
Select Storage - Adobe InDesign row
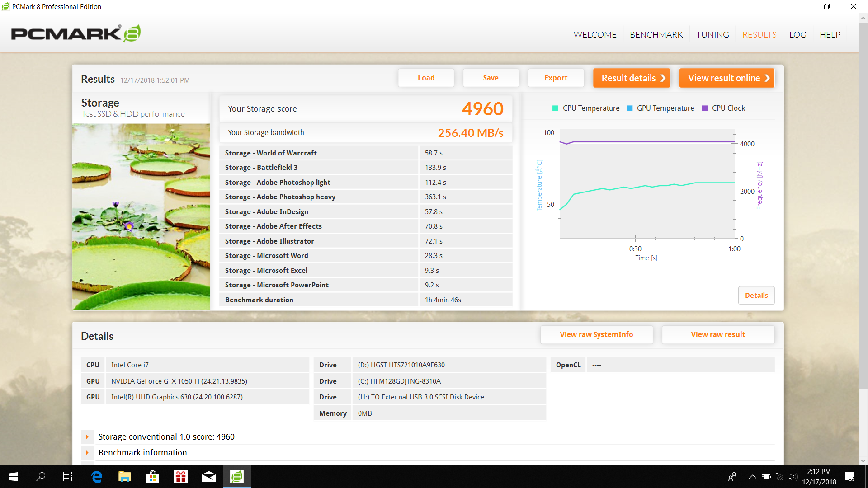[x=366, y=211]
